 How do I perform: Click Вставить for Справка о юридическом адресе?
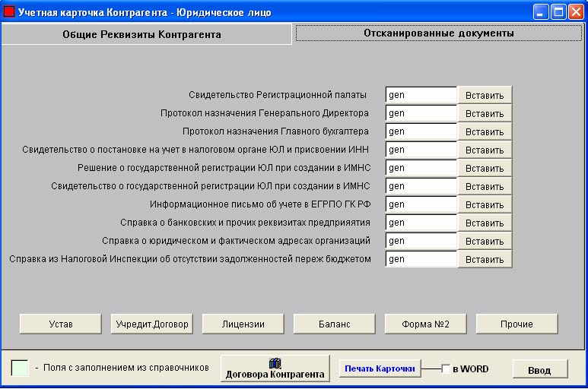pyautogui.click(x=485, y=241)
